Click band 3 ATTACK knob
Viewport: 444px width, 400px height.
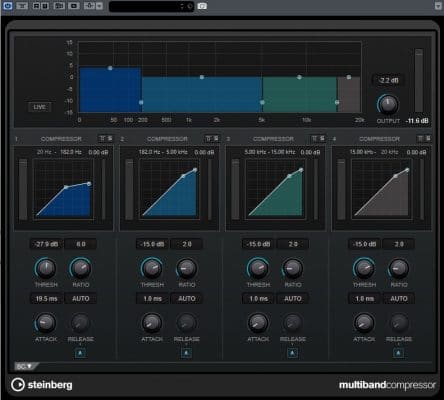[x=258, y=323]
